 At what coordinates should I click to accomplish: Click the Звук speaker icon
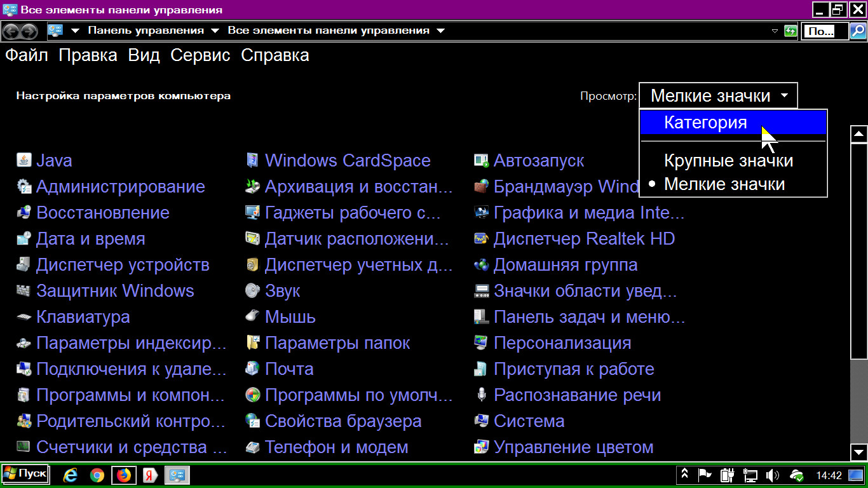(252, 290)
